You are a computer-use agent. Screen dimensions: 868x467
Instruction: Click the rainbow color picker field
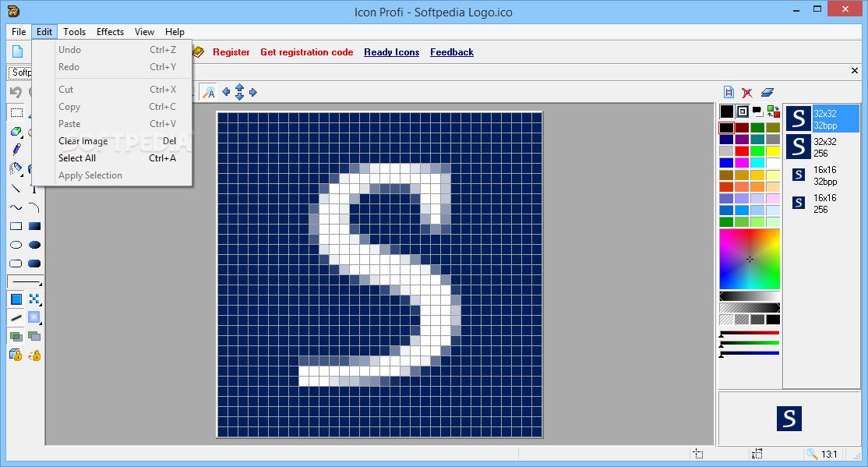[x=750, y=260]
